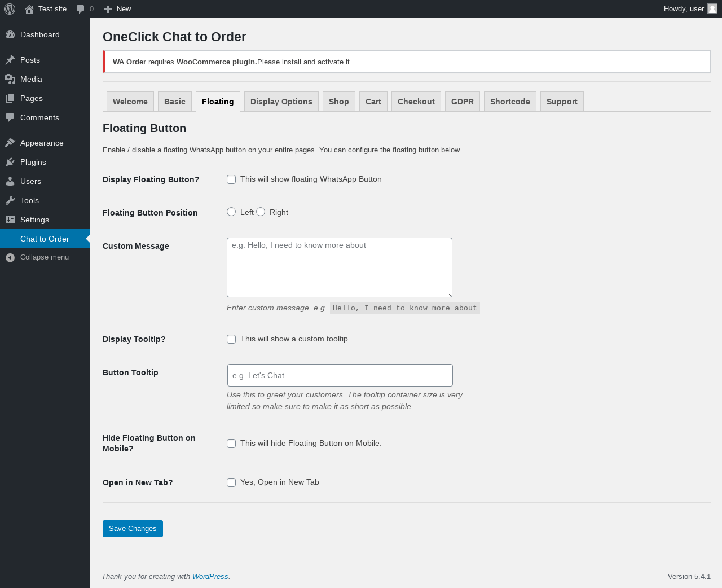
Task: Open Appearance menu item
Action: tap(45, 143)
